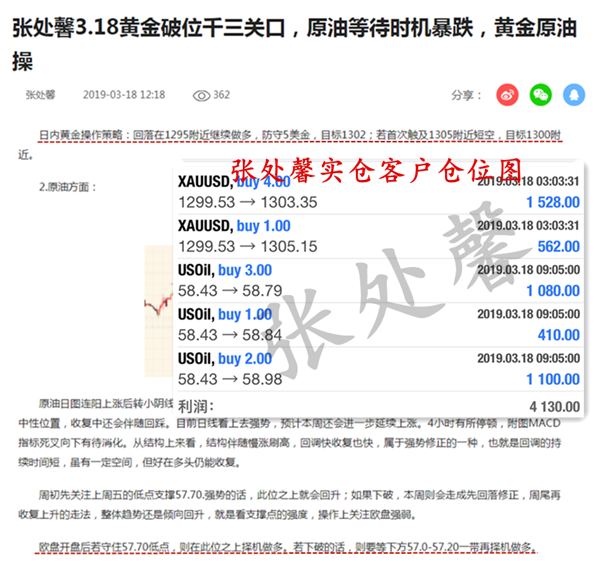Click the USOil buy 3.00 trade row
The image size is (600, 561).
378,281
